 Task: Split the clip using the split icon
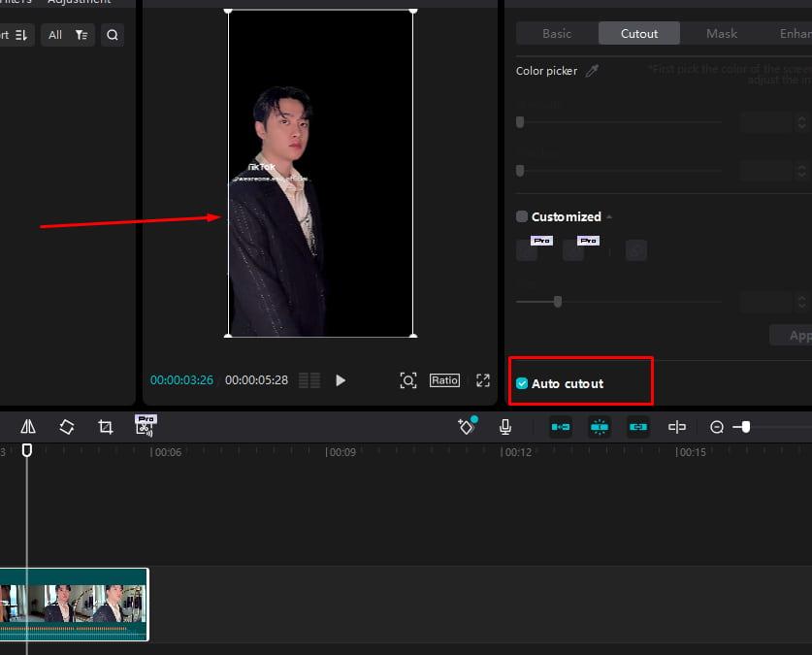coord(675,426)
